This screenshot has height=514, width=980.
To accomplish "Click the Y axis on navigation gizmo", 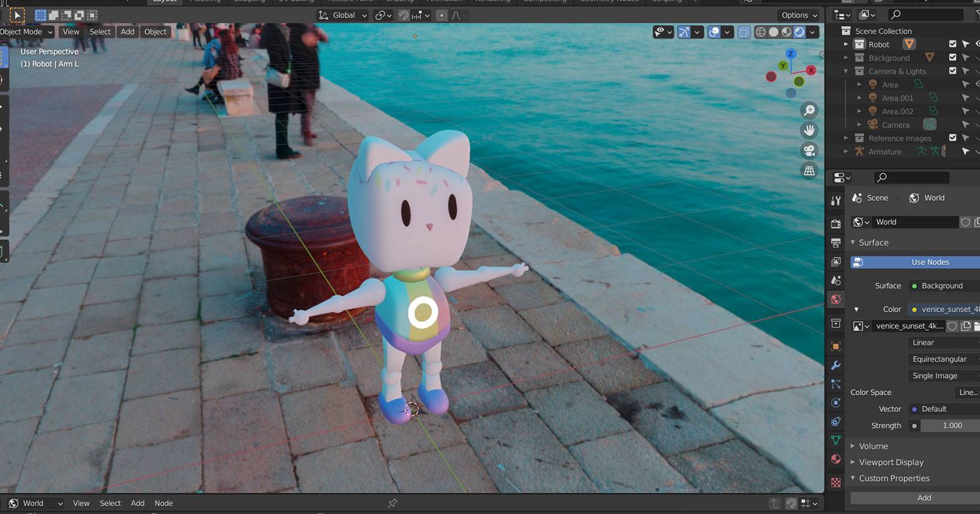I will [783, 65].
